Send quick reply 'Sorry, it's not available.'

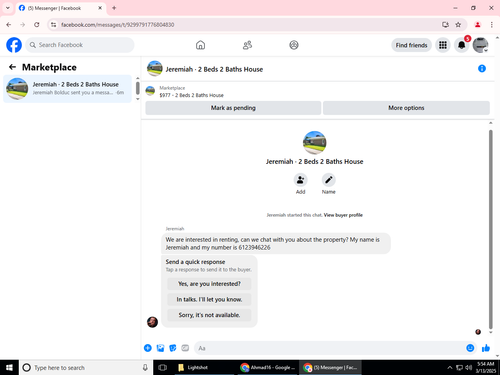[x=209, y=315]
